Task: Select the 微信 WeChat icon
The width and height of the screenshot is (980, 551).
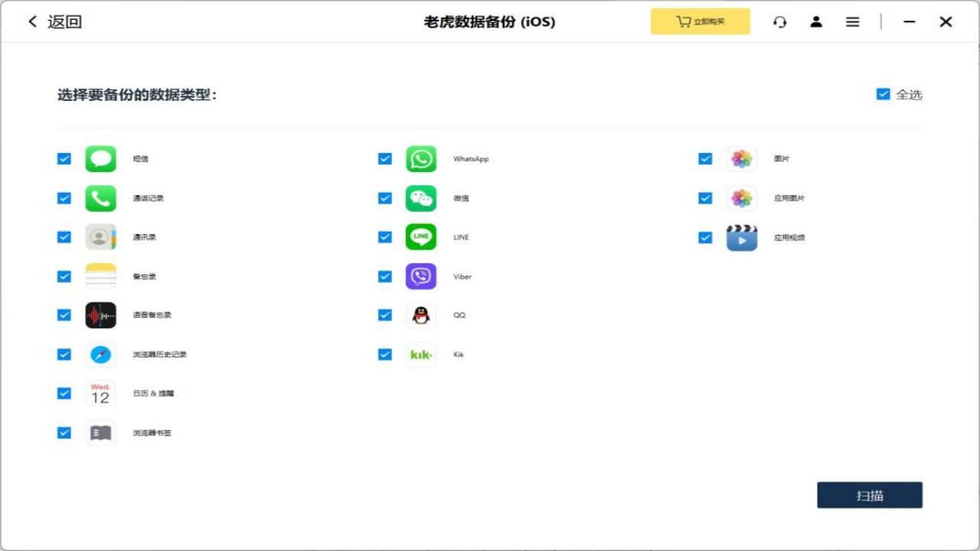Action: tap(420, 197)
